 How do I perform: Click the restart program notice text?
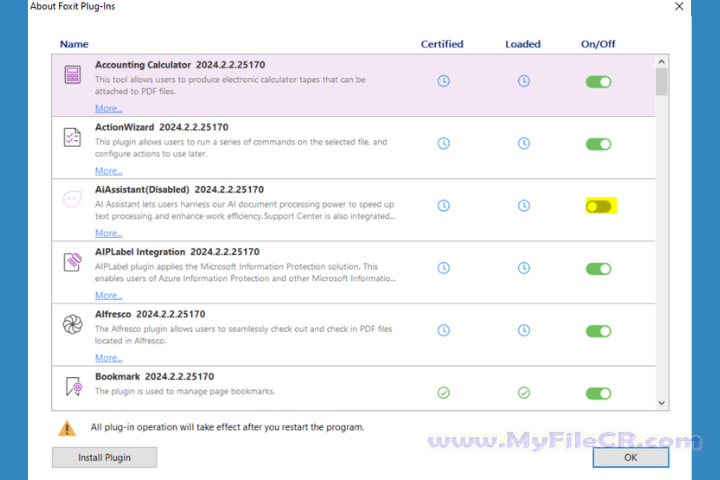click(227, 427)
